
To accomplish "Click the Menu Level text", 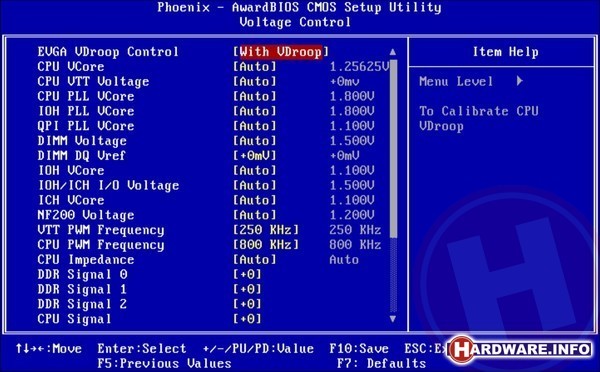I will point(456,82).
